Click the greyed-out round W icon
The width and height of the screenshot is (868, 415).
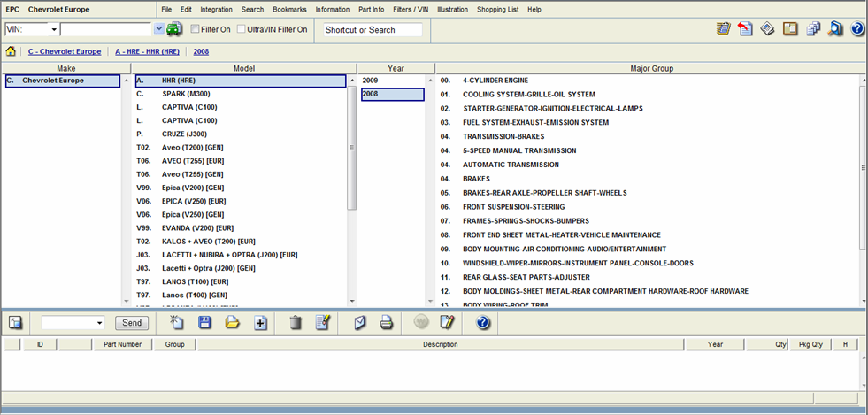(x=421, y=323)
